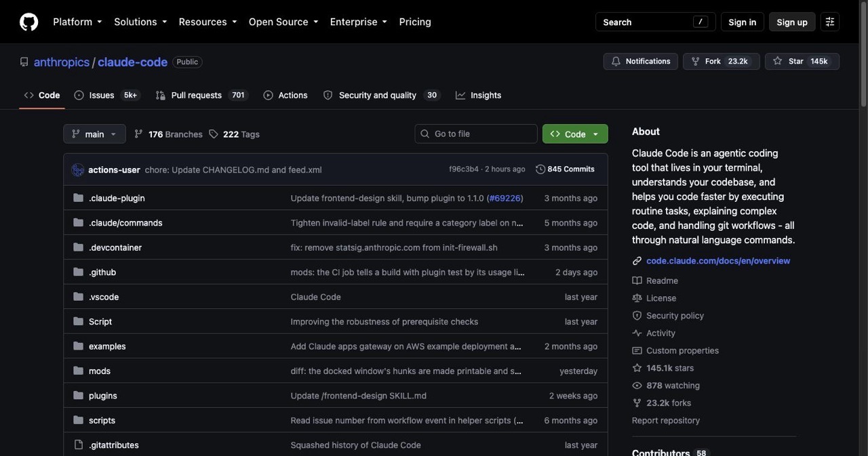This screenshot has width=868, height=456.
Task: Click the history clock icon near 845 Commits
Action: point(540,169)
